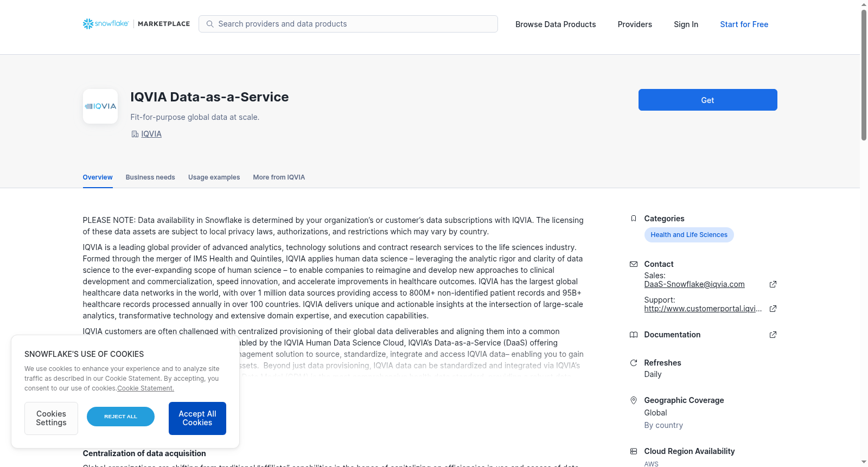Click the 'Daily' refresh value
The image size is (868, 467).
pos(653,374)
